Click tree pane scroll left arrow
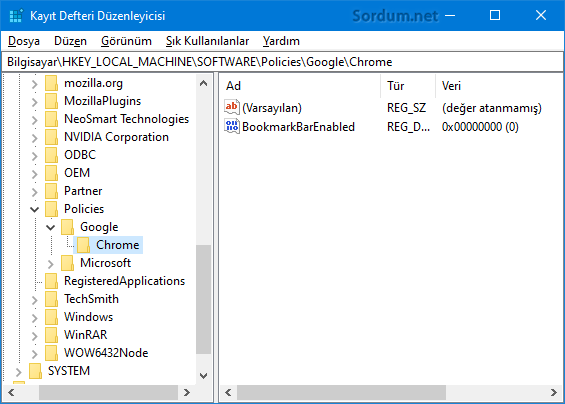 (x=11, y=392)
